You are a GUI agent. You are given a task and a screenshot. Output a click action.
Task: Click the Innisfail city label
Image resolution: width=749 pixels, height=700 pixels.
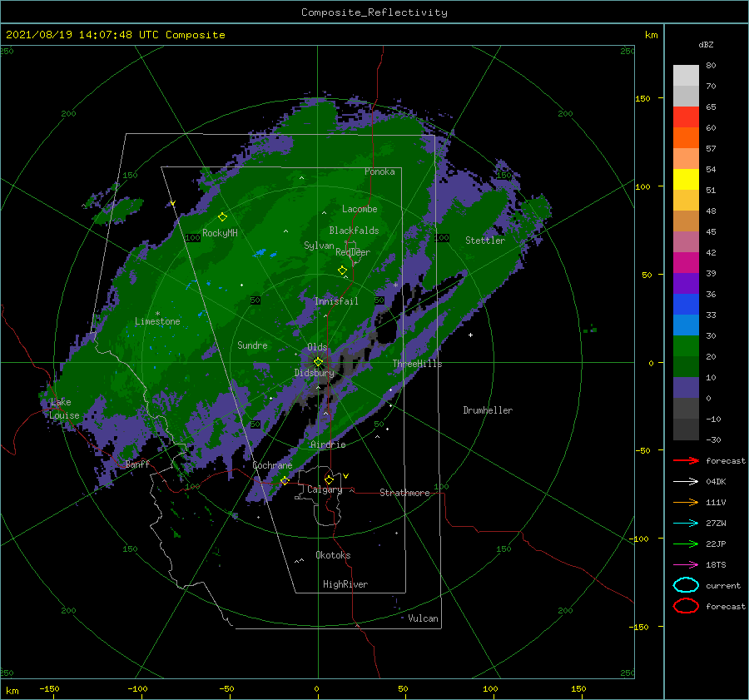pos(336,301)
